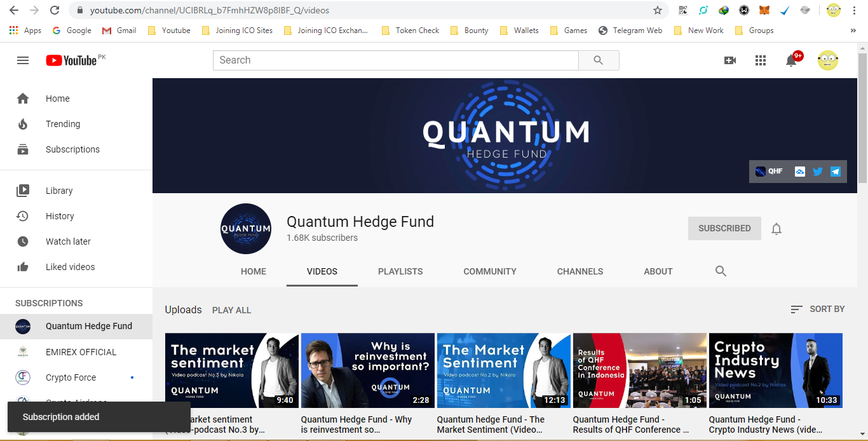The image size is (868, 441).
Task: Open 'Results of QHF Conference' video title
Action: coord(631,424)
